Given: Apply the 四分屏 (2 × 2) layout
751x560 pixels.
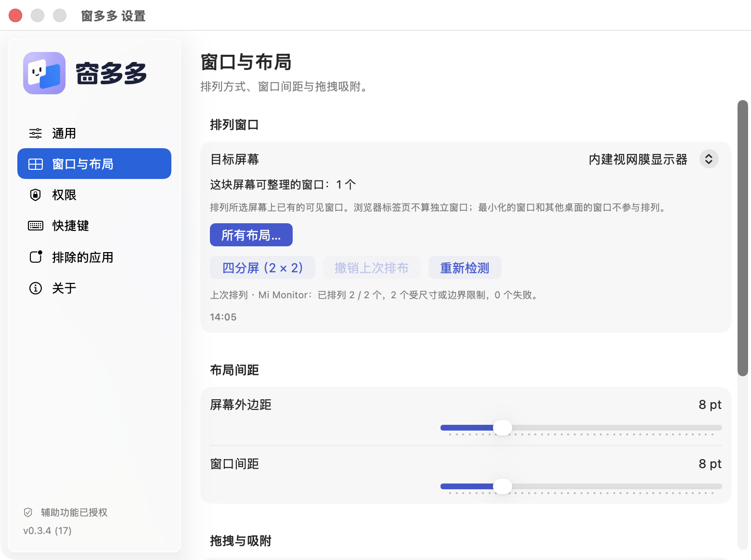Looking at the screenshot, I should click(x=262, y=267).
